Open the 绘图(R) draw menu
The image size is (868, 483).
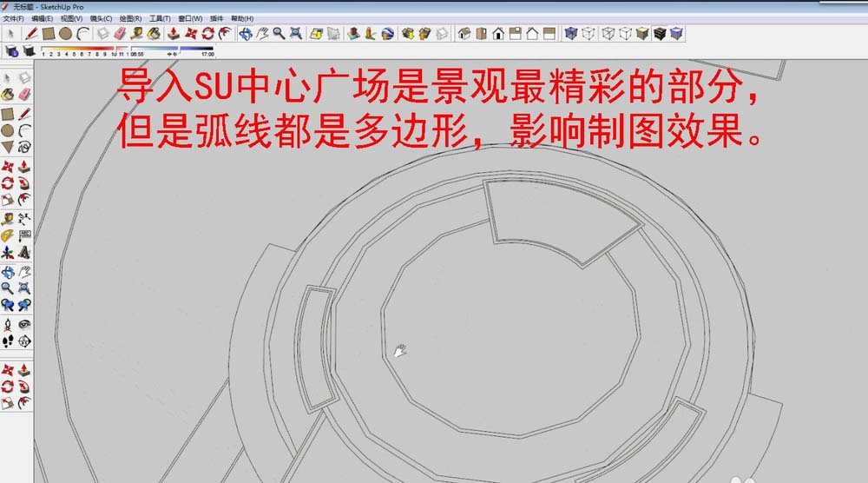[x=131, y=19]
